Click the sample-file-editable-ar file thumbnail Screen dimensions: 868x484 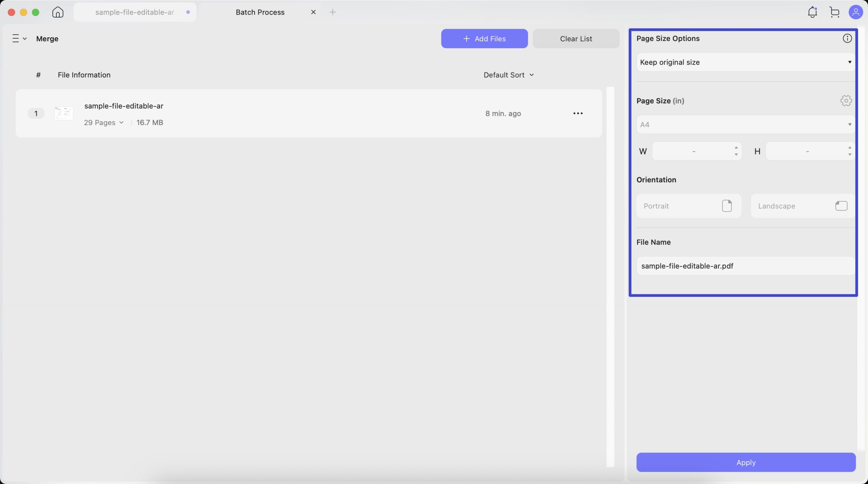click(64, 113)
